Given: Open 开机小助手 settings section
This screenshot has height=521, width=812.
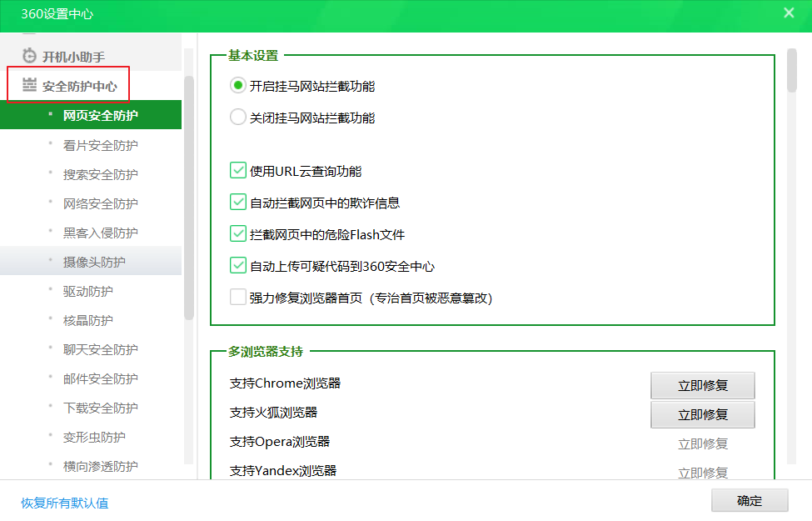Looking at the screenshot, I should click(91, 56).
